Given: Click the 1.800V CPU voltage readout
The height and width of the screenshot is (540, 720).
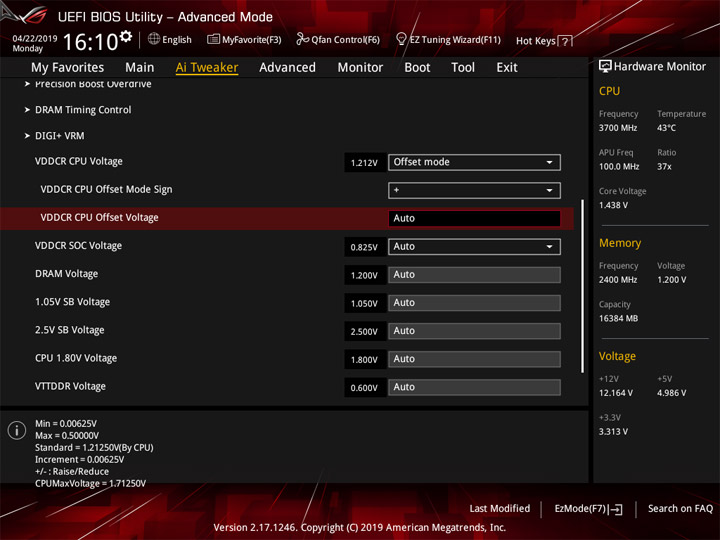Looking at the screenshot, I should pyautogui.click(x=364, y=360).
